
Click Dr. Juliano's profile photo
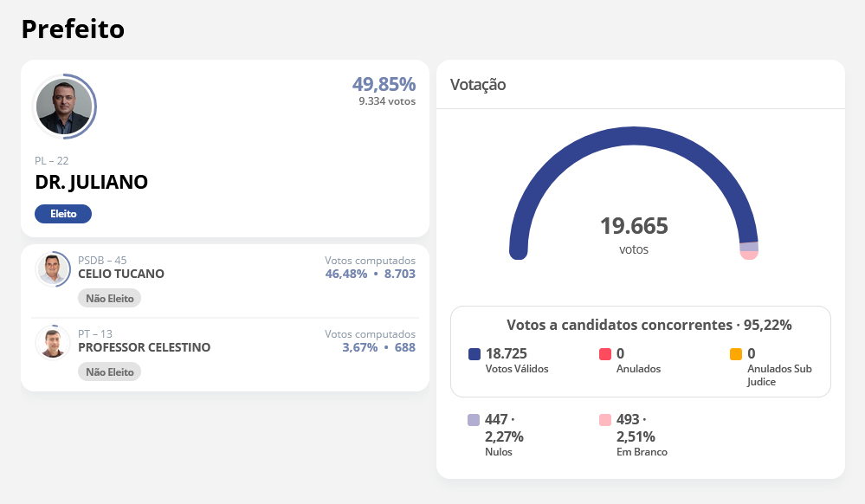[64, 107]
